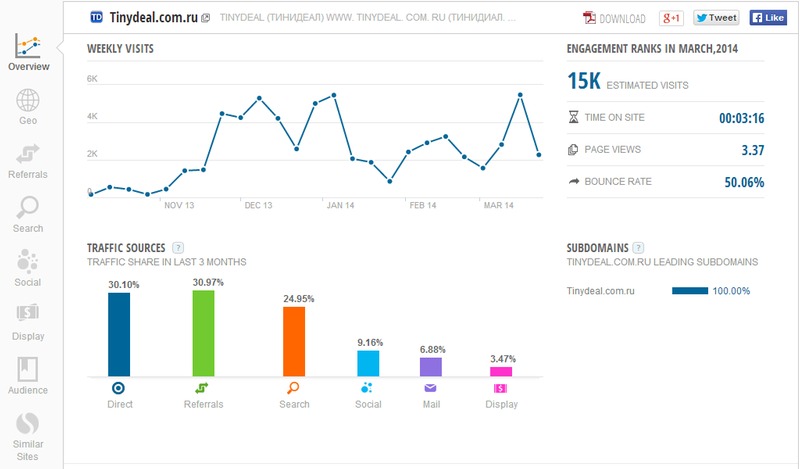Image resolution: width=800 pixels, height=469 pixels.
Task: Click the Tweet button
Action: 716,18
